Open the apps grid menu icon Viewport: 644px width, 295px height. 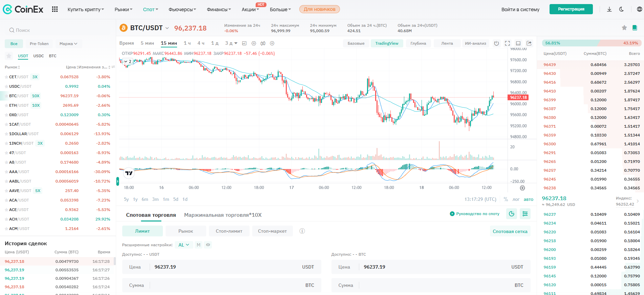(55, 9)
